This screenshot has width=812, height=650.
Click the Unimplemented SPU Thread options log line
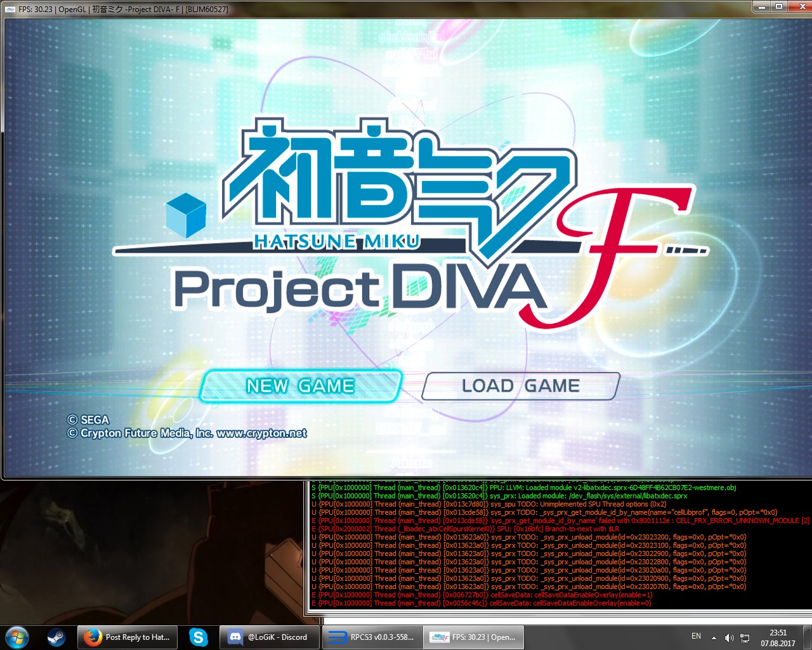click(488, 504)
